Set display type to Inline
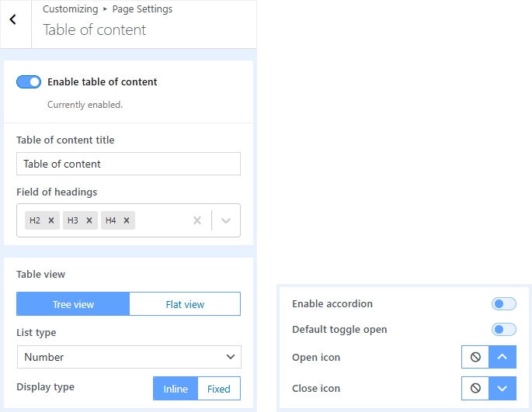The image size is (532, 412). [x=176, y=389]
